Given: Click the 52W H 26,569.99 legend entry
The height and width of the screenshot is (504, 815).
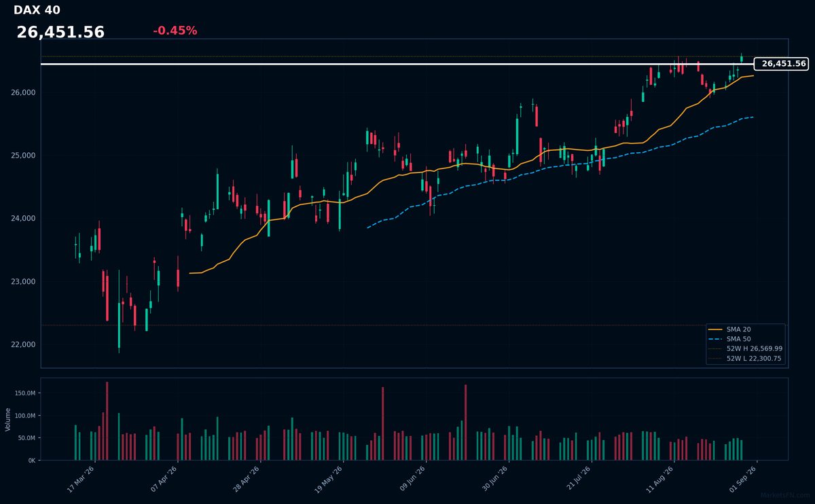Looking at the screenshot, I should click(745, 348).
